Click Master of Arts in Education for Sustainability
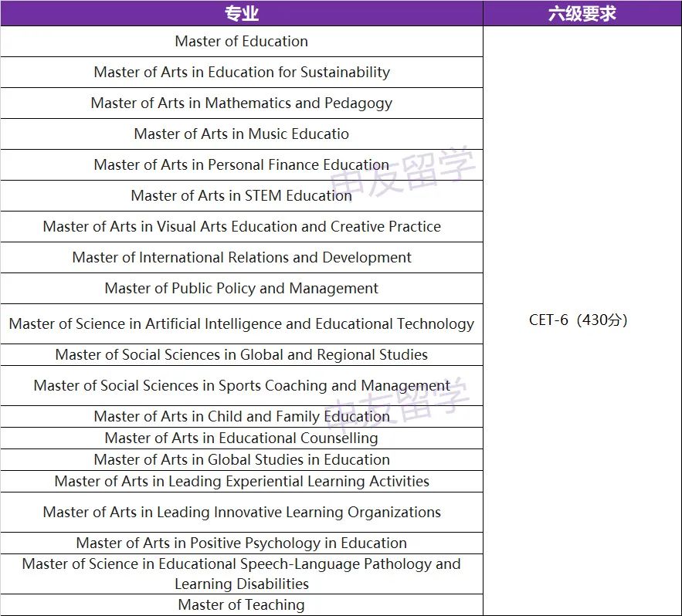Screen dimensions: 682x616 (242, 72)
